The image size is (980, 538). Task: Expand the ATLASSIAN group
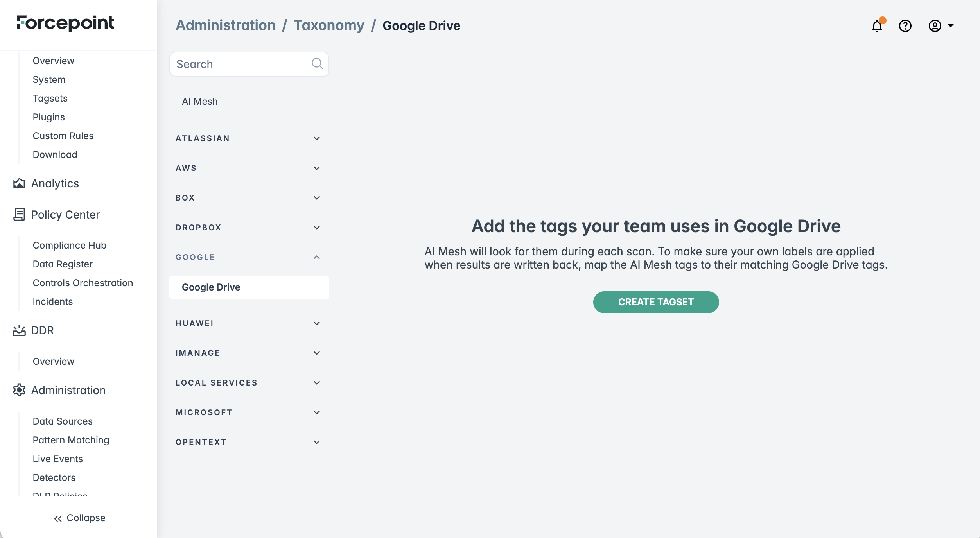[316, 138]
